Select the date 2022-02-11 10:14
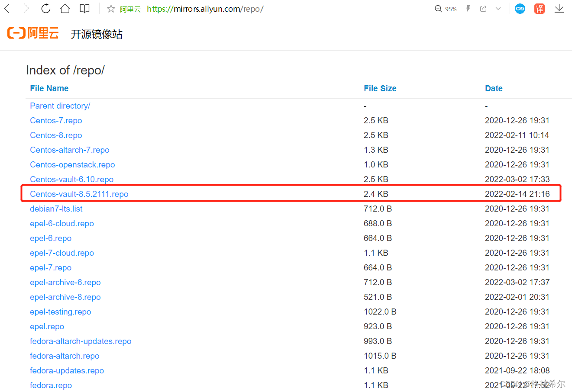The image size is (572, 392). [517, 135]
